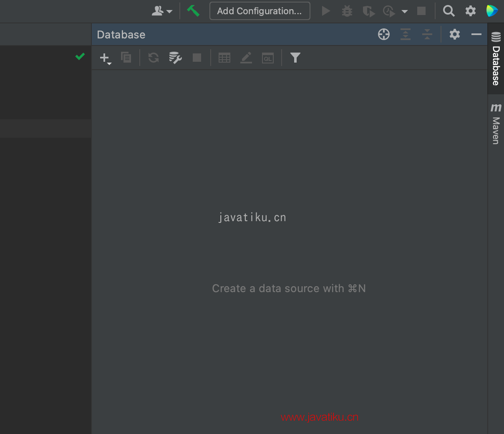Click the Build project hammer icon
Viewport: 504px width, 434px height.
tap(193, 11)
